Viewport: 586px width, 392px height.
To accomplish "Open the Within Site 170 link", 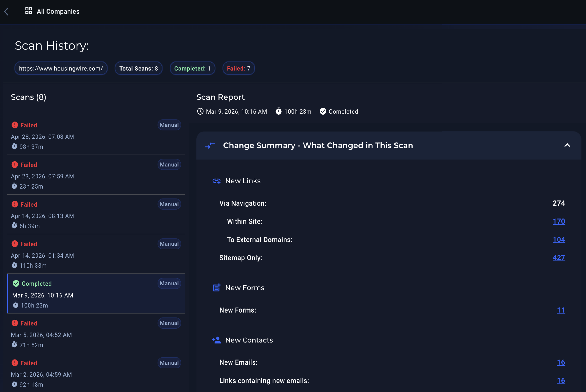I will point(559,221).
